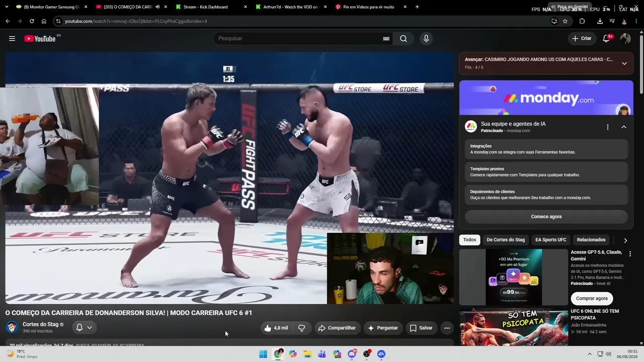
Task: Play the UFC fight video player
Action: 229,178
